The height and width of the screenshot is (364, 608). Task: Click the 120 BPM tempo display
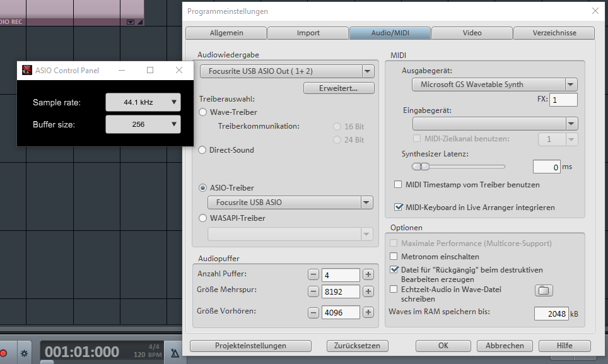(148, 355)
